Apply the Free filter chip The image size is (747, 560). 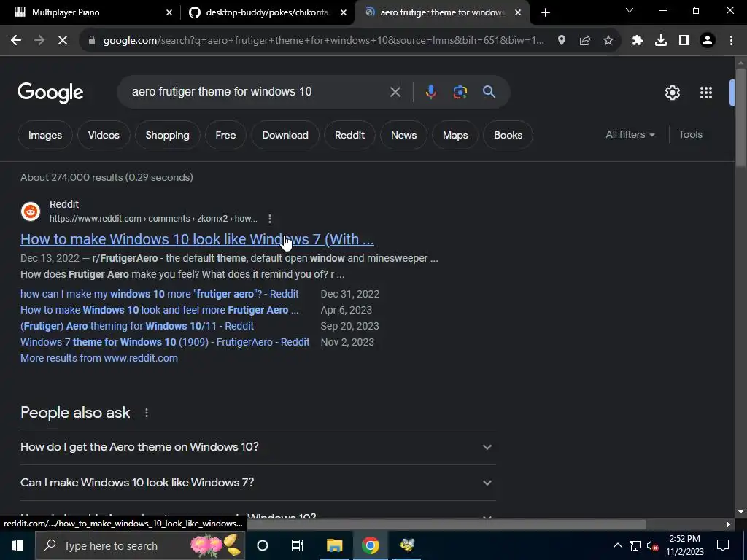point(225,135)
